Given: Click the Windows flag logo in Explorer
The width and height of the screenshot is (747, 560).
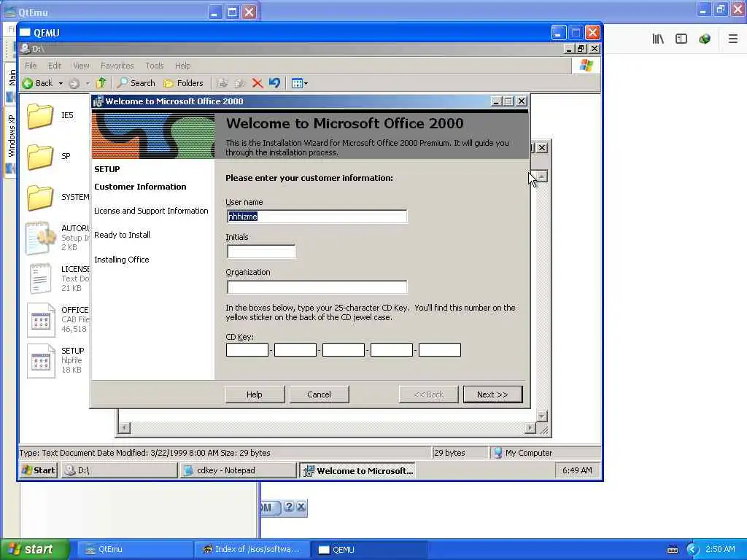Looking at the screenshot, I should (587, 66).
